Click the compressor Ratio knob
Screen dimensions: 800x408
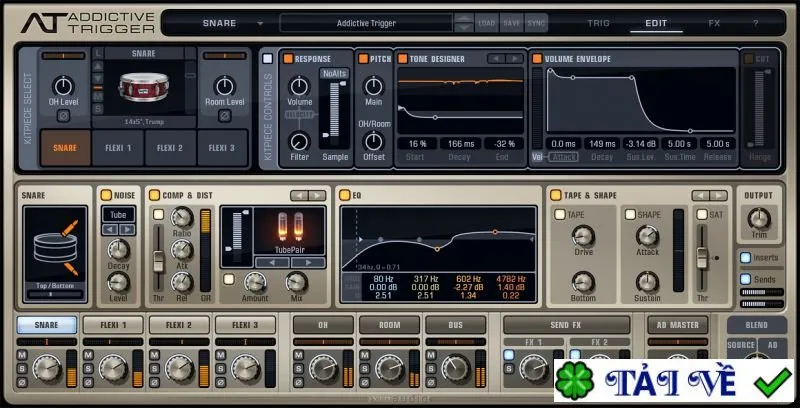pos(182,217)
